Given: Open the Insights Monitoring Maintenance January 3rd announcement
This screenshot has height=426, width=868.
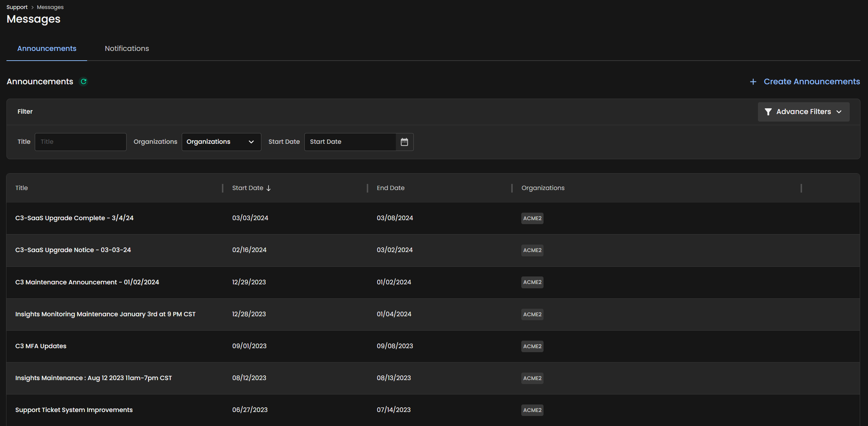Looking at the screenshot, I should point(105,314).
